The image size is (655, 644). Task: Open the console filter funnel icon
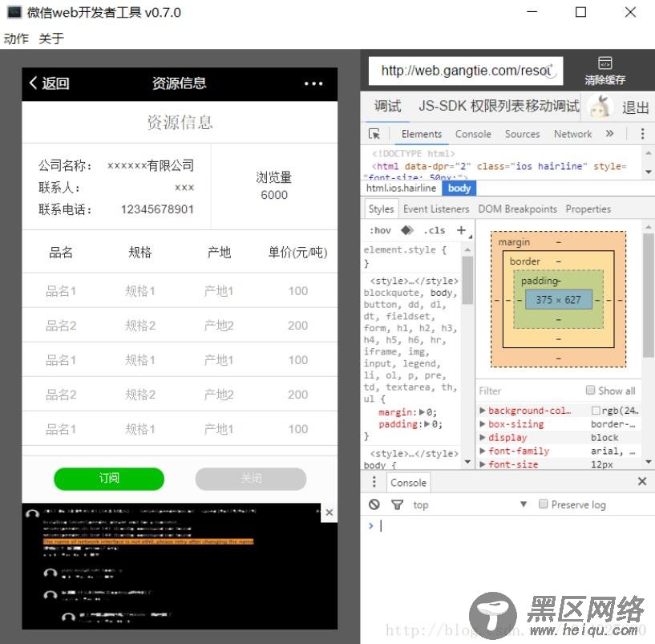tap(397, 504)
